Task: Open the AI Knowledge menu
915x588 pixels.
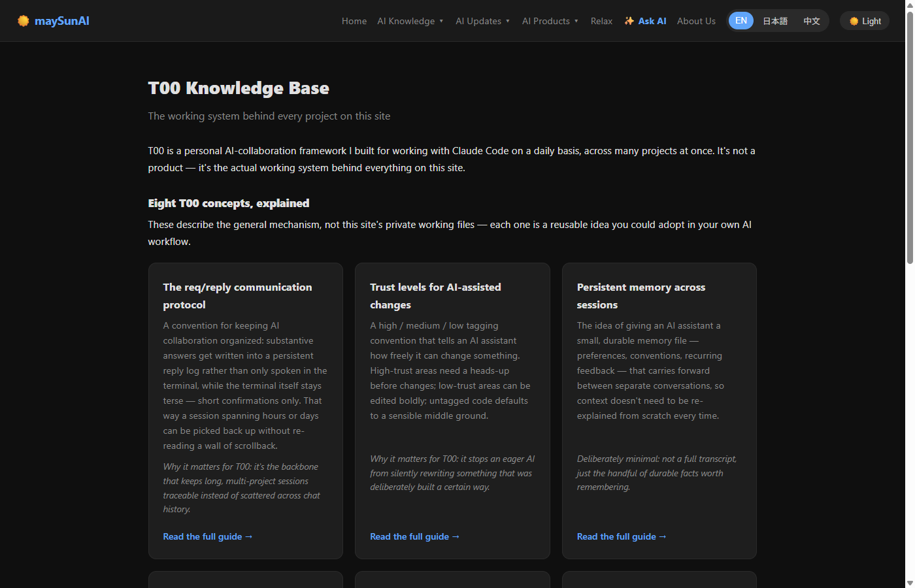Action: point(410,21)
